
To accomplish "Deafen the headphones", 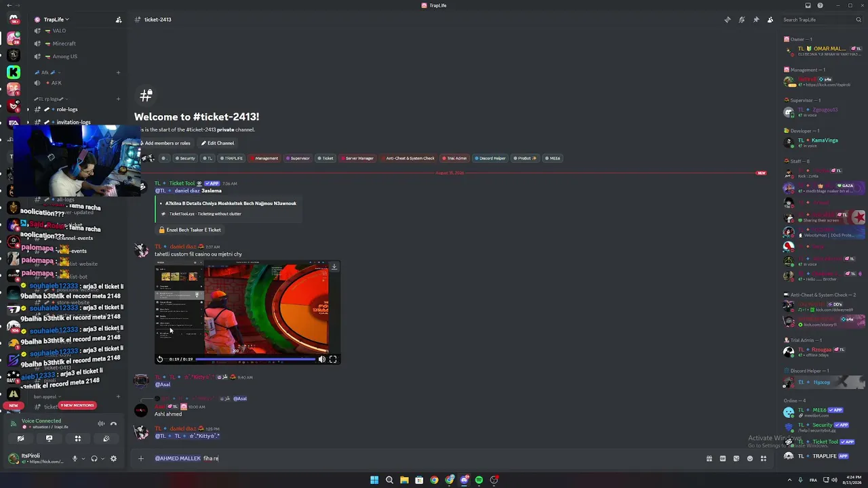I will click(x=94, y=459).
